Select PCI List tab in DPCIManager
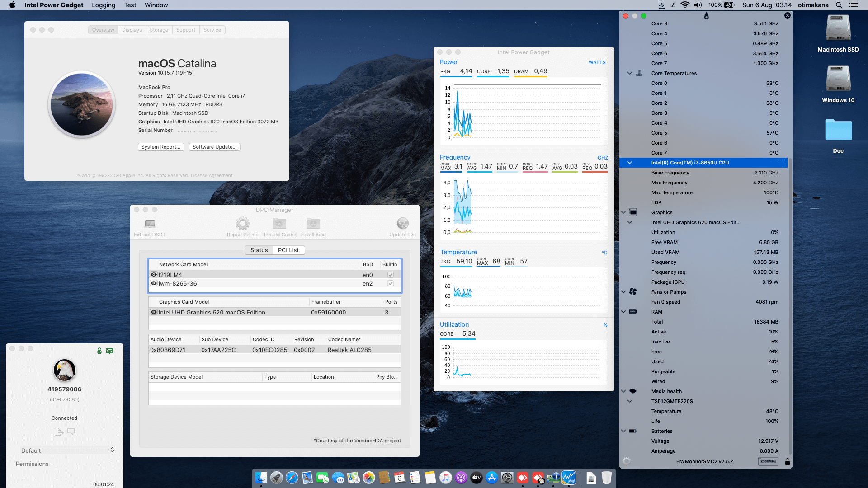Screen dimensions: 868x488 288,250
